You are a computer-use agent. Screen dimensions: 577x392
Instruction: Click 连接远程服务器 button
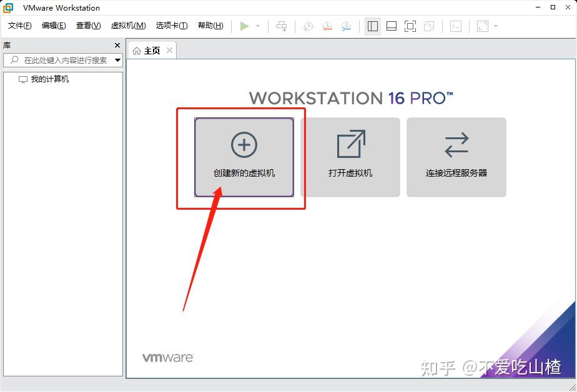pyautogui.click(x=456, y=156)
